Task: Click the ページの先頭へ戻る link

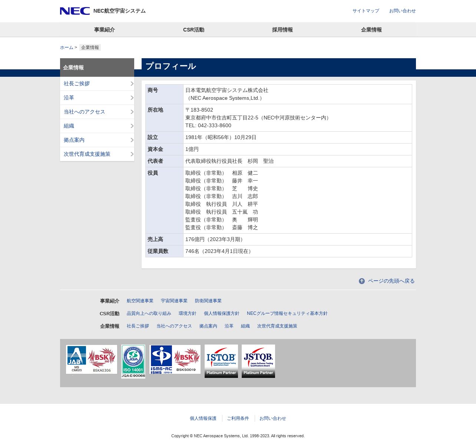Action: (391, 281)
